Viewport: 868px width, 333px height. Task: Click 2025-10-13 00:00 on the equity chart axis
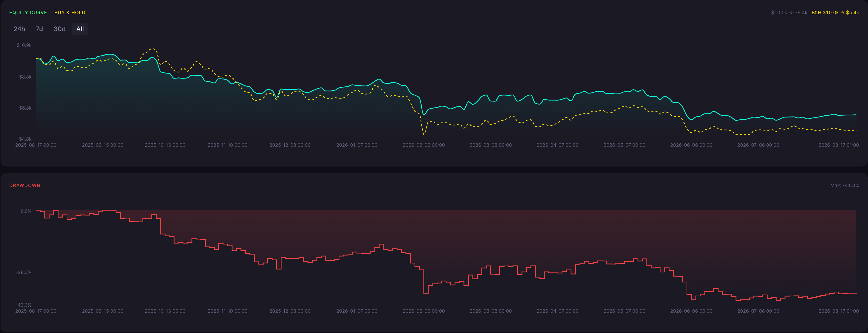pyautogui.click(x=165, y=145)
